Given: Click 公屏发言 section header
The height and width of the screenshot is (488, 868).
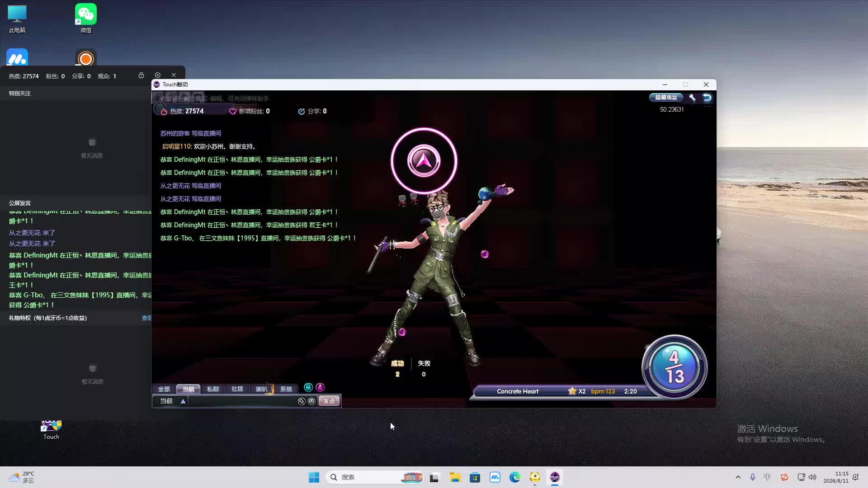Looking at the screenshot, I should 20,203.
